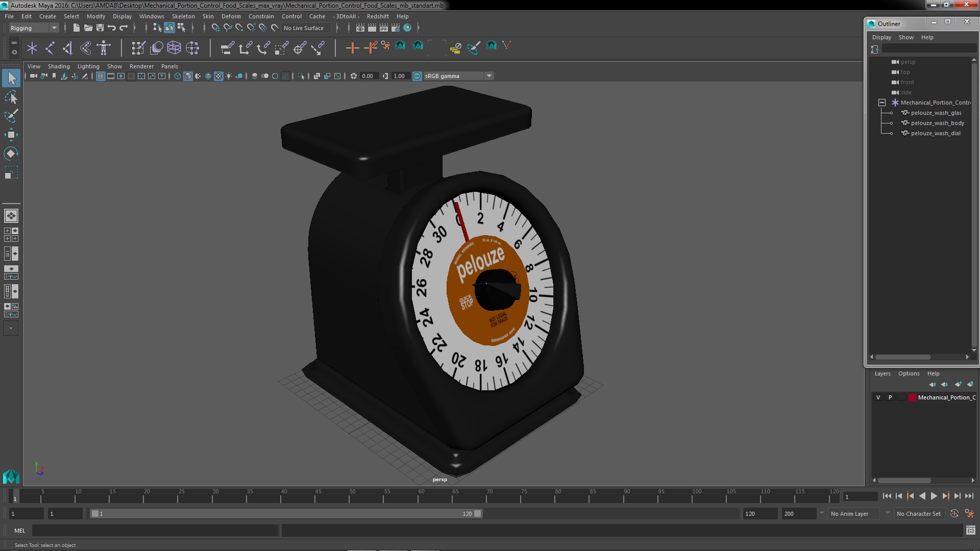The image size is (980, 551).
Task: Open the Rigging menu set dropdown
Action: pyautogui.click(x=34, y=28)
